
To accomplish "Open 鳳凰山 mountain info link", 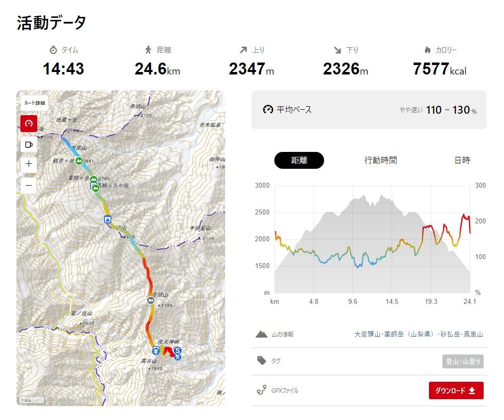I will pos(473,334).
